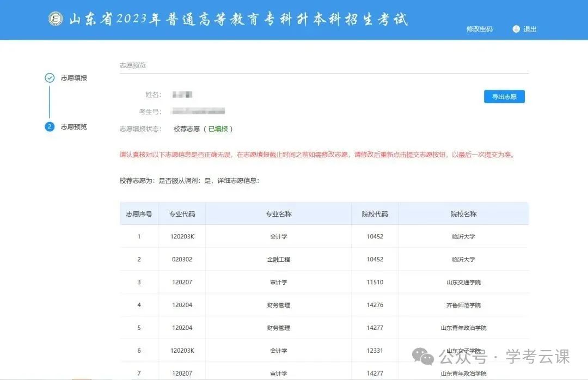The width and height of the screenshot is (588, 380).
Task: Click 山东交通学院 school name
Action: (463, 282)
